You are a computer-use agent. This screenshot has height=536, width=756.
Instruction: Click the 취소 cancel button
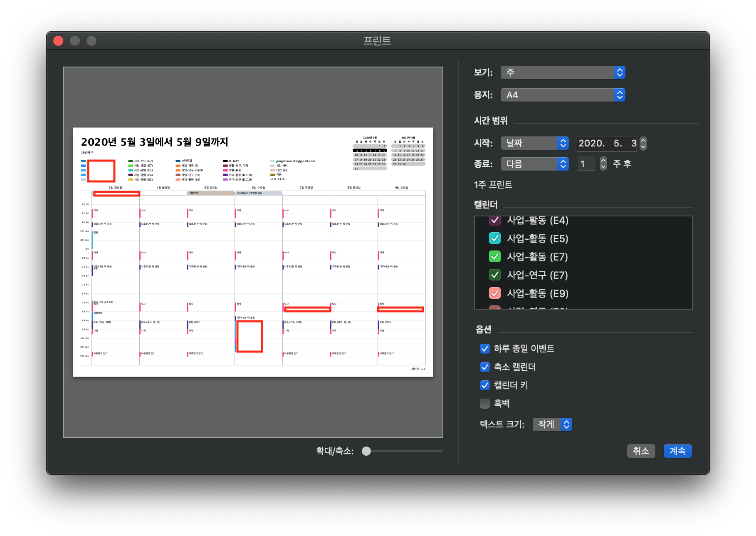641,451
